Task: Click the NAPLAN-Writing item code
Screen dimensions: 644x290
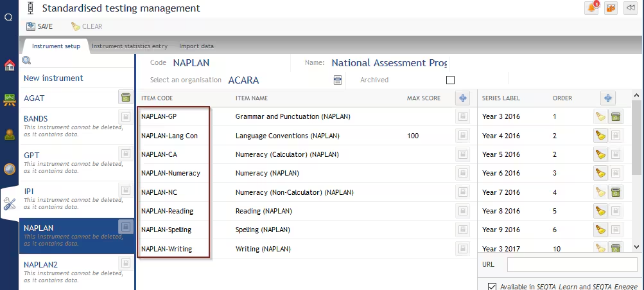Action: point(166,249)
